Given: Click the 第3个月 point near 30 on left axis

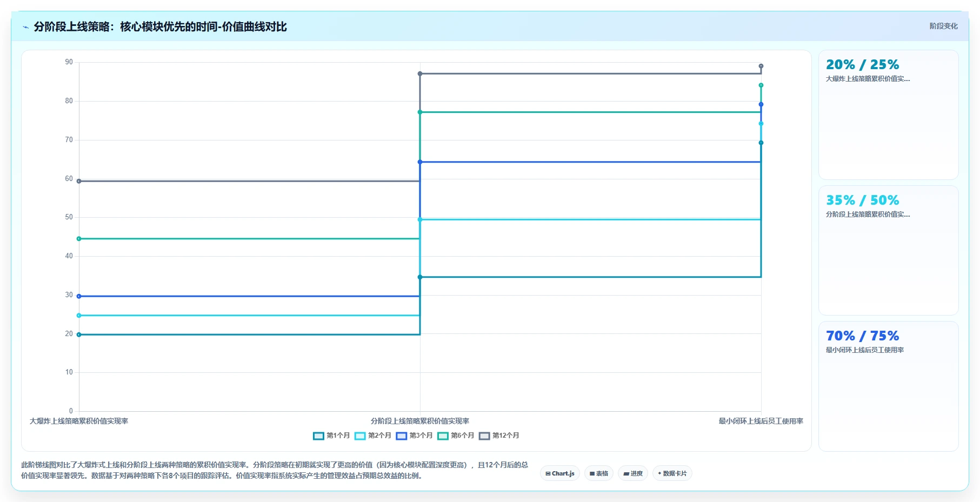Looking at the screenshot, I should click(79, 296).
